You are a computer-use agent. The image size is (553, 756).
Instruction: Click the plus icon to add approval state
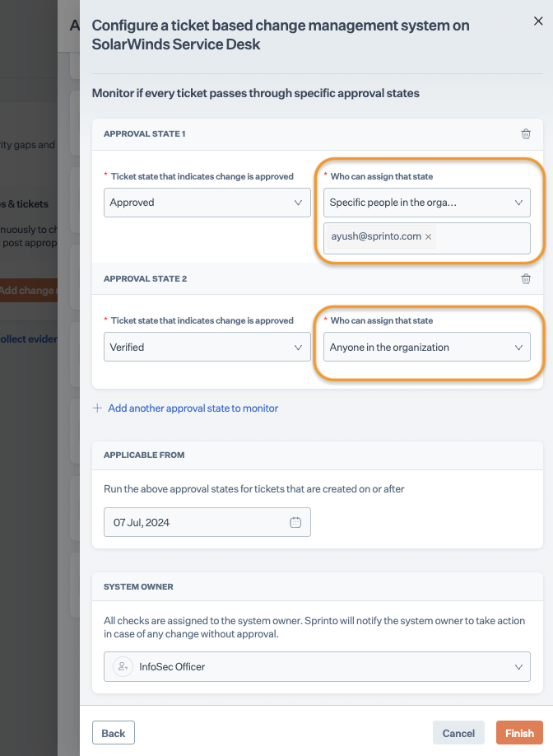[97, 408]
